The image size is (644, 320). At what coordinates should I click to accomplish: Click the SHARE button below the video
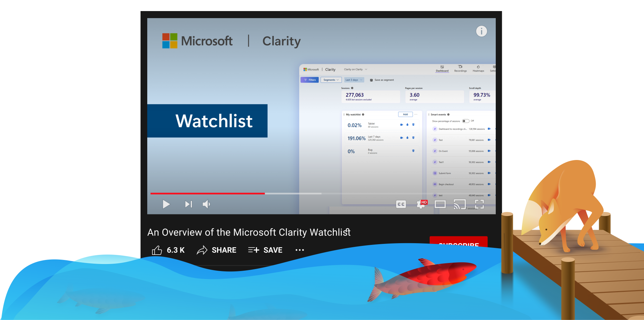[x=217, y=250]
